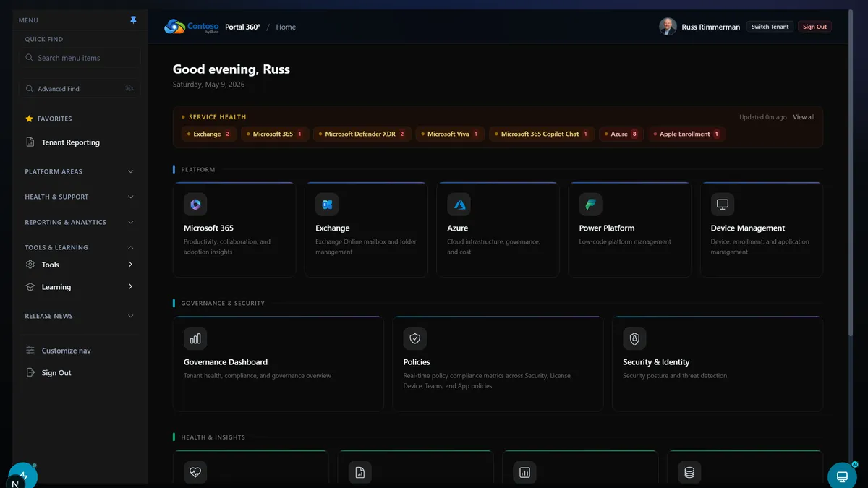This screenshot has height=488, width=868.
Task: Click the Governance Dashboard bar chart icon
Action: [x=195, y=338]
